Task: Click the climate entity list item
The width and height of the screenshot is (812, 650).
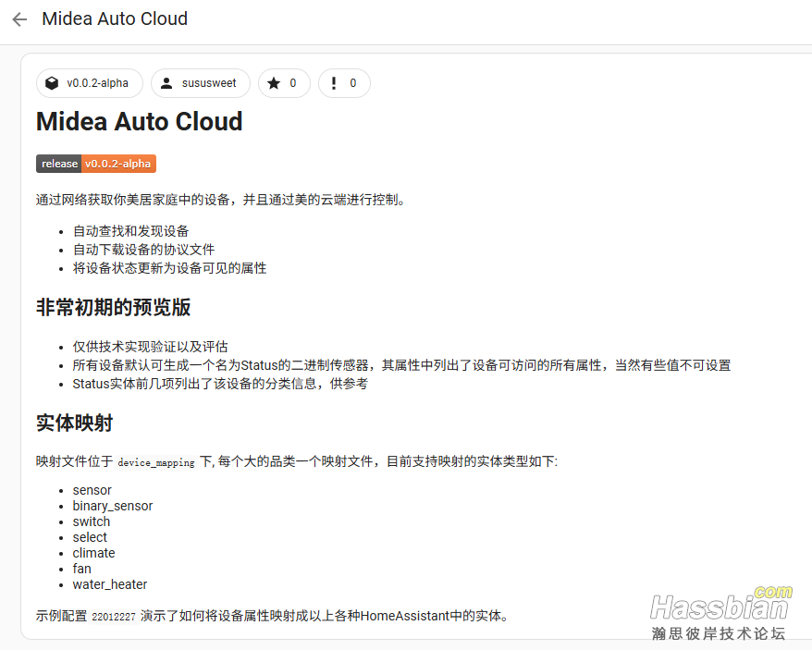Action: click(94, 553)
